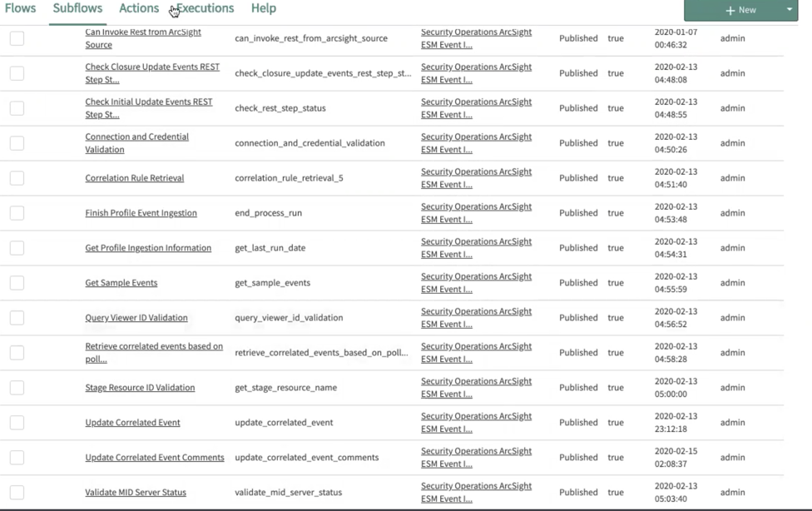Click internal name get_stage_resource_name
The width and height of the screenshot is (812, 511).
pyautogui.click(x=286, y=387)
